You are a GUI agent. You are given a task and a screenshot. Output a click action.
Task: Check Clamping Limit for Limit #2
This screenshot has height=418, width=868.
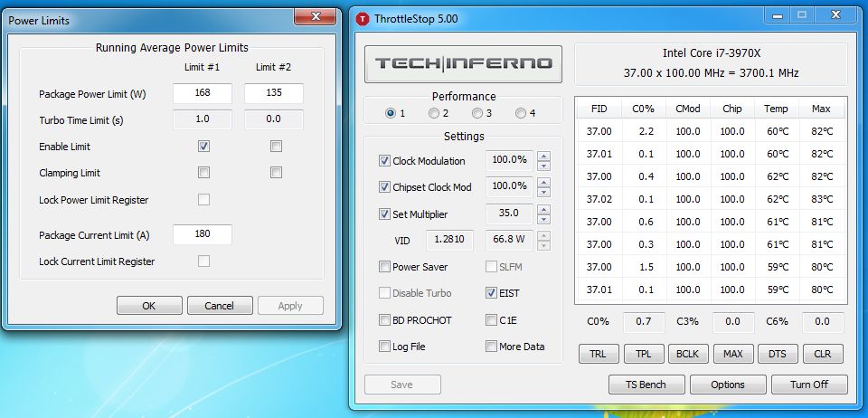click(x=277, y=173)
